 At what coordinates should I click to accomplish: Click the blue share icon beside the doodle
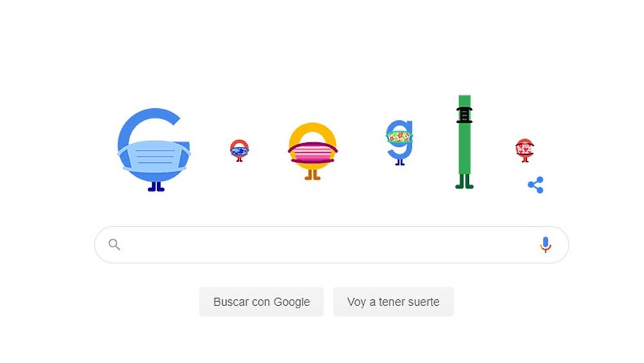(536, 185)
